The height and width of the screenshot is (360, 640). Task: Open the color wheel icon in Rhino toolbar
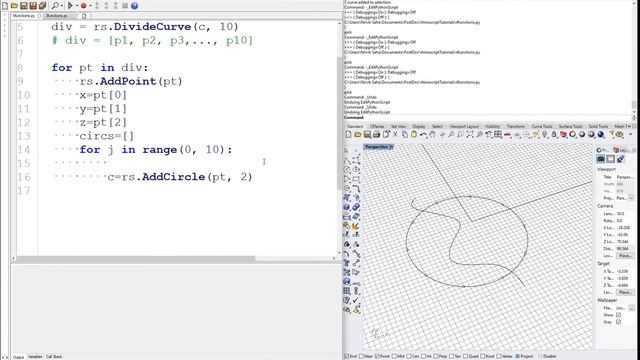tap(573, 135)
